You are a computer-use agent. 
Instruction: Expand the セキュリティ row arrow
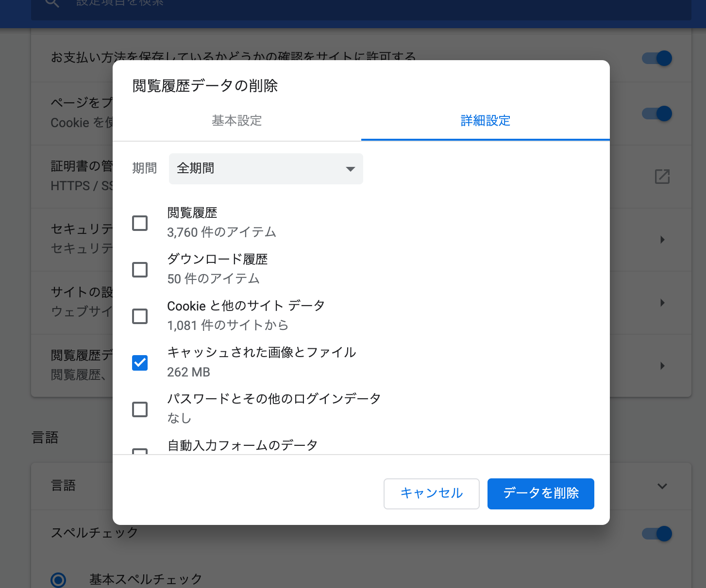coord(662,240)
